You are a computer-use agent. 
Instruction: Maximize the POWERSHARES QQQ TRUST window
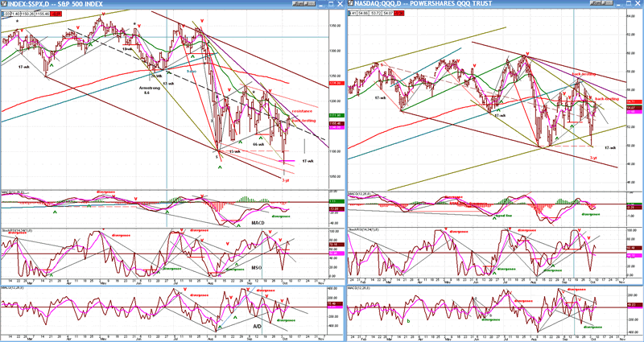(629, 4)
